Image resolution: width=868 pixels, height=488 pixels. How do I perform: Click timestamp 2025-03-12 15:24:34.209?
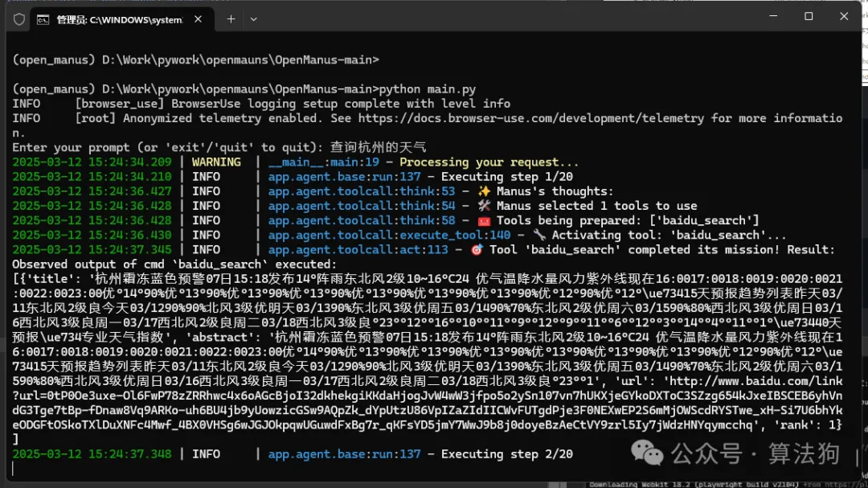pyautogui.click(x=92, y=162)
